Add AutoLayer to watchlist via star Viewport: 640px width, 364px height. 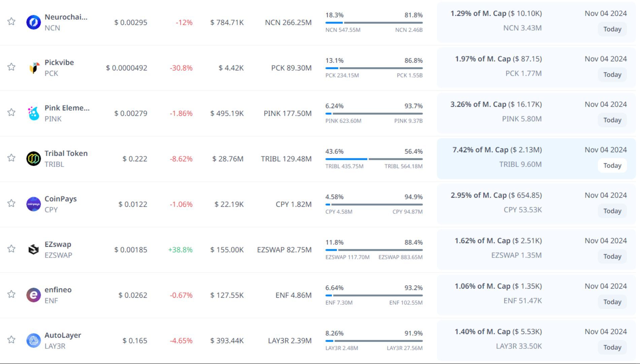click(11, 340)
